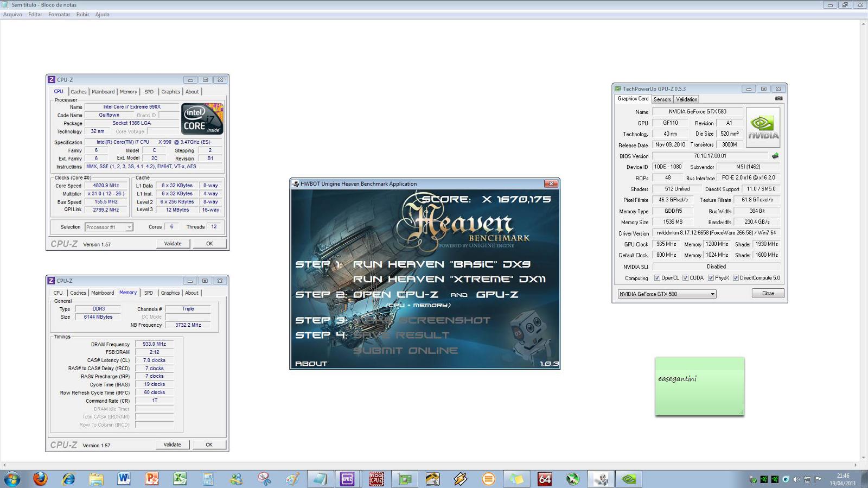
Task: Open Windows Live Messenger taskbar icon
Action: pos(236,479)
